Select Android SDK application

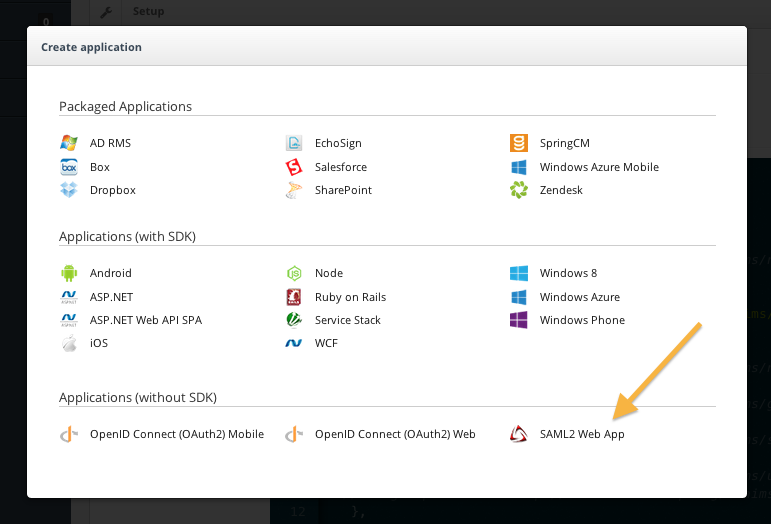[111, 273]
